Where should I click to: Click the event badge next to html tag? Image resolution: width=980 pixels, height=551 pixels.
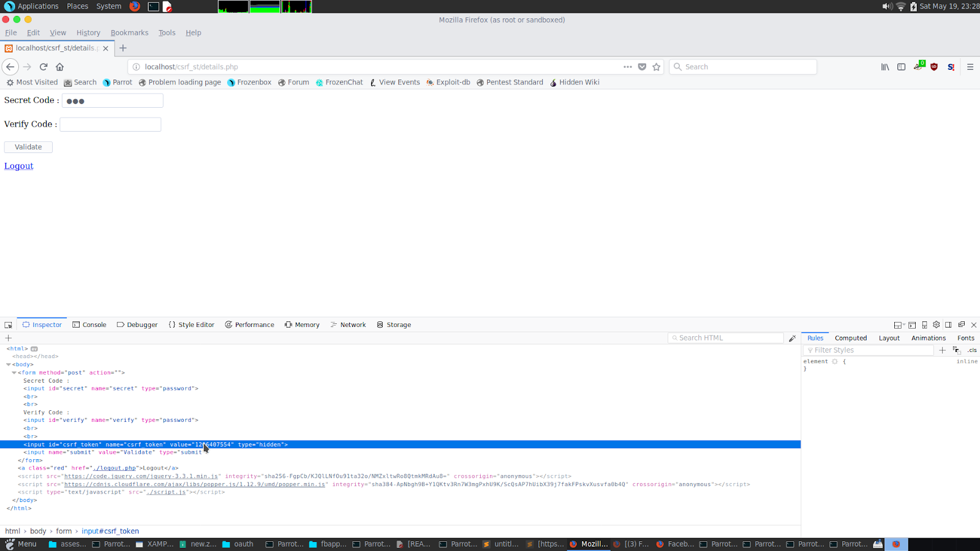pyautogui.click(x=34, y=349)
